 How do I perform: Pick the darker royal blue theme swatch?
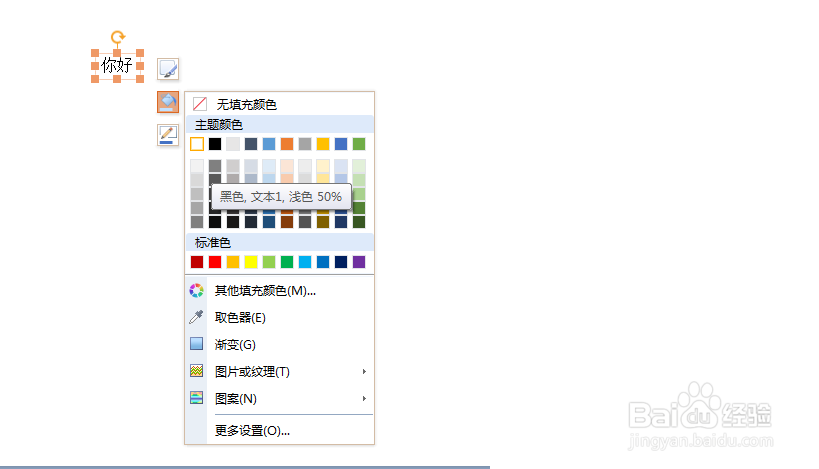341,144
